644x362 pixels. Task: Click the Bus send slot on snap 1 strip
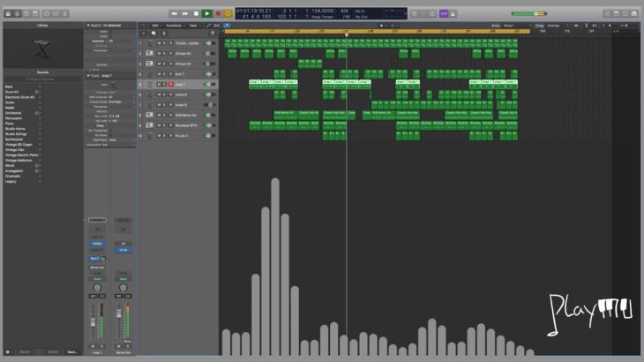95,259
